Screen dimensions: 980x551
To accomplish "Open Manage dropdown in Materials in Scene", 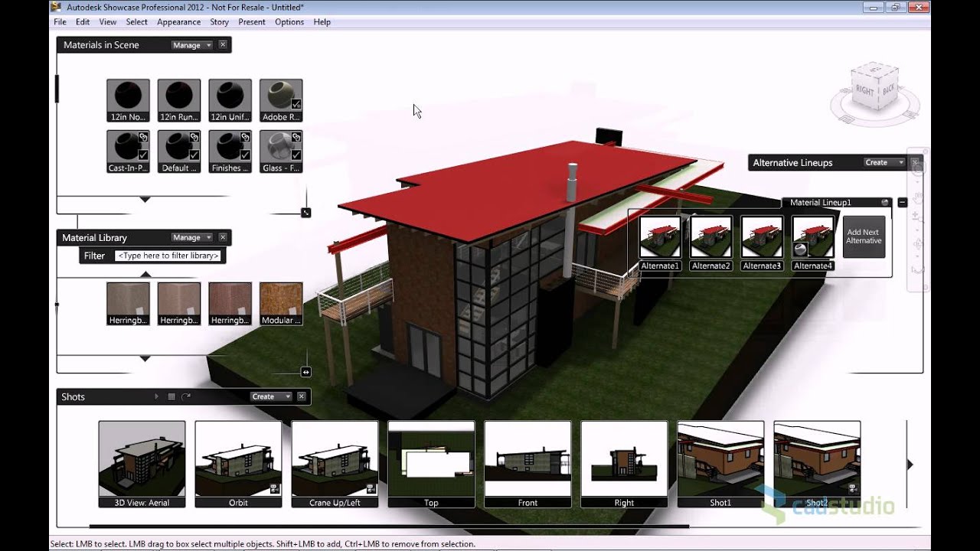I will click(x=192, y=45).
